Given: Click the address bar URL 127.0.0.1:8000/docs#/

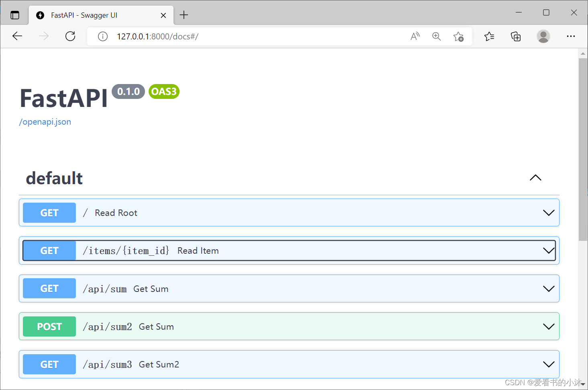Looking at the screenshot, I should 157,37.
